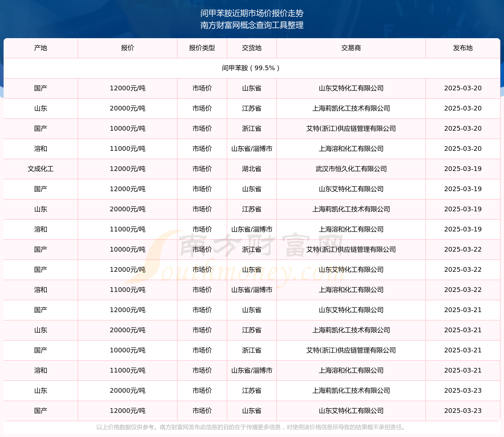Click subtitle 南方财富网概念查询工具整理
Screen dimensions: 504x437
coord(252,25)
